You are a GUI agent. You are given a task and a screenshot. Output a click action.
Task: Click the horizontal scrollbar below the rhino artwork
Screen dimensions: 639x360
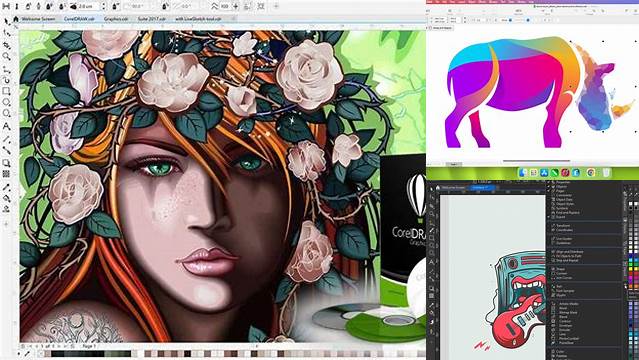[536, 161]
